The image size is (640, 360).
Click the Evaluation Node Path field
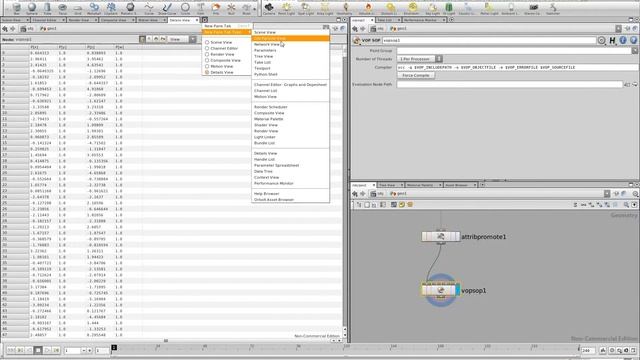click(x=510, y=84)
